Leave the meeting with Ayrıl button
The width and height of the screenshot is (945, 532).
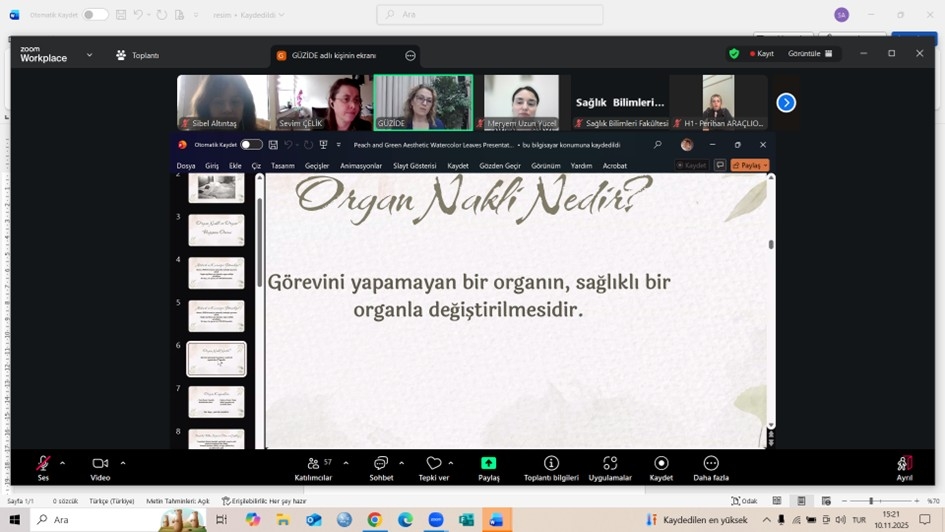point(904,465)
